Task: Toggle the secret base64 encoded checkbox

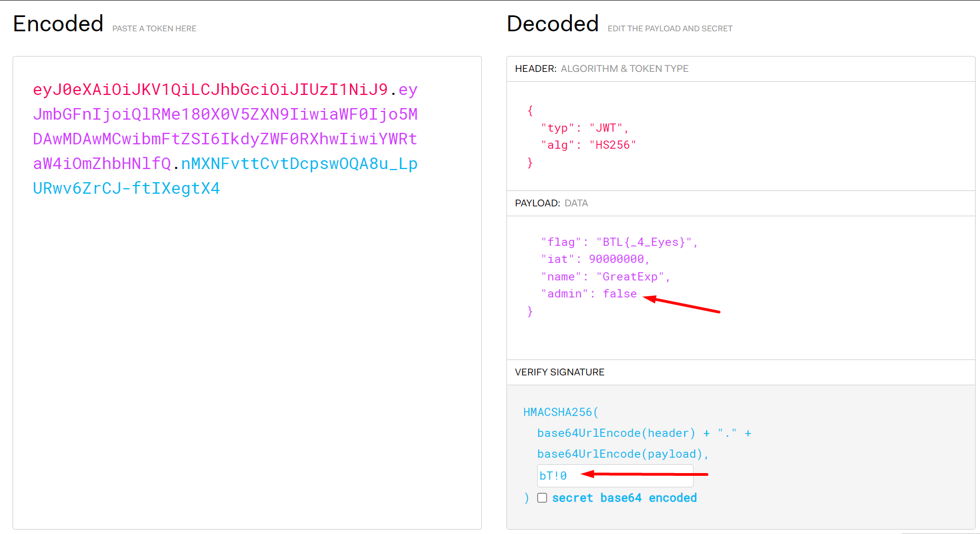Action: (542, 498)
